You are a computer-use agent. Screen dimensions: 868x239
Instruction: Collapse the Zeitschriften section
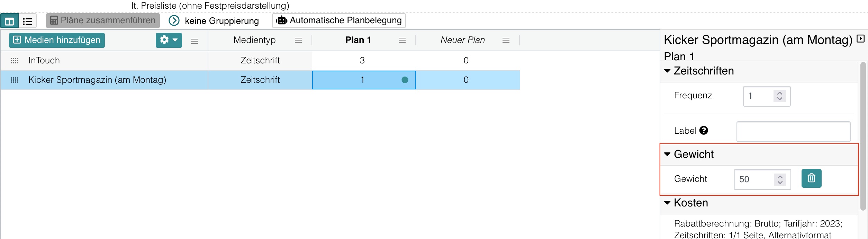667,71
